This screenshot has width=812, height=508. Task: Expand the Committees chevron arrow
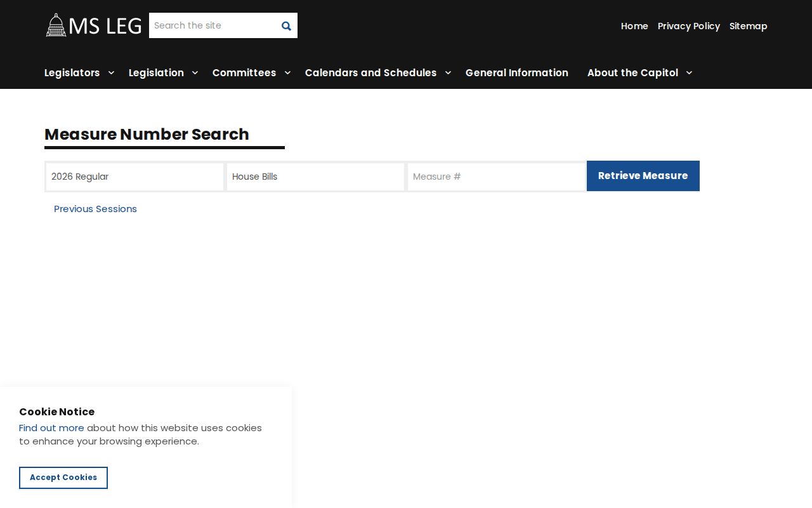coord(287,72)
